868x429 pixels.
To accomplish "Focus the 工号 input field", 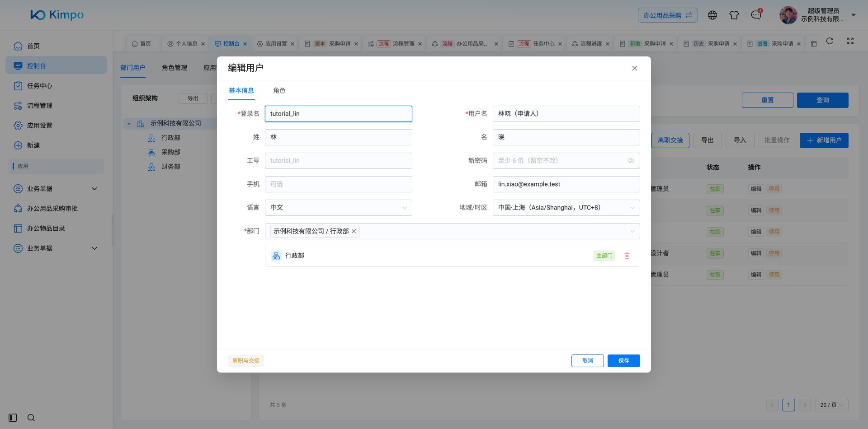I will point(339,161).
